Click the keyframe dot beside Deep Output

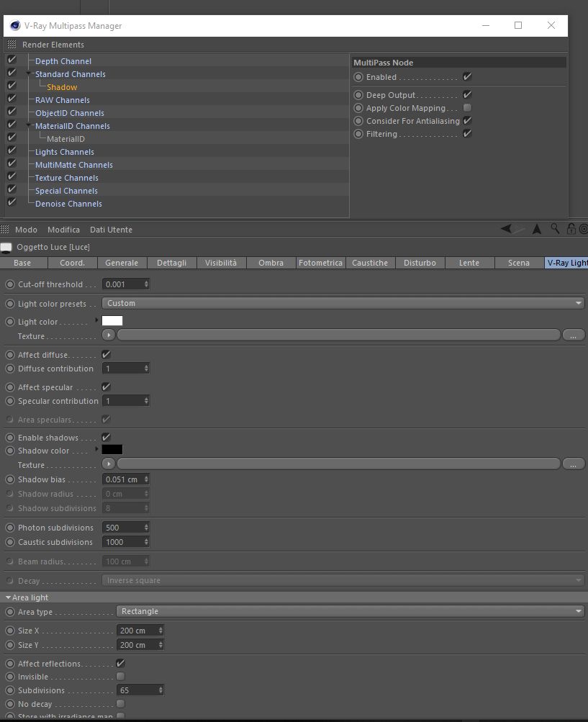[x=358, y=95]
